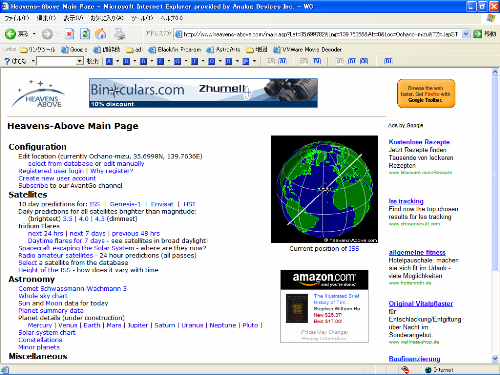Click the page icon at left of status bar

(5, 370)
